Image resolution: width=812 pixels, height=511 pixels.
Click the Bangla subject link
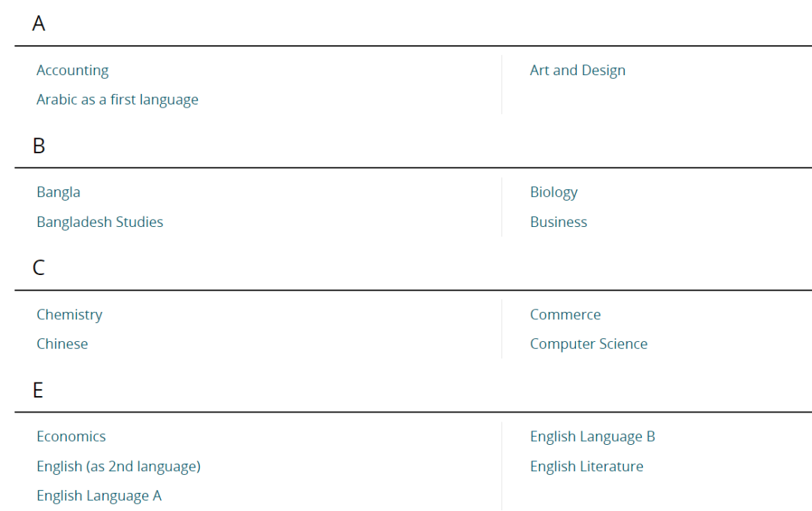(59, 192)
